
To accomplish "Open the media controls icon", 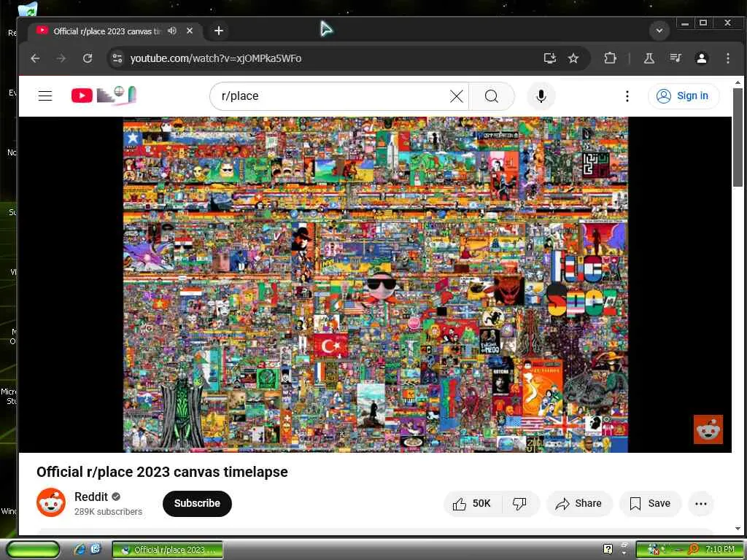I will click(x=676, y=58).
